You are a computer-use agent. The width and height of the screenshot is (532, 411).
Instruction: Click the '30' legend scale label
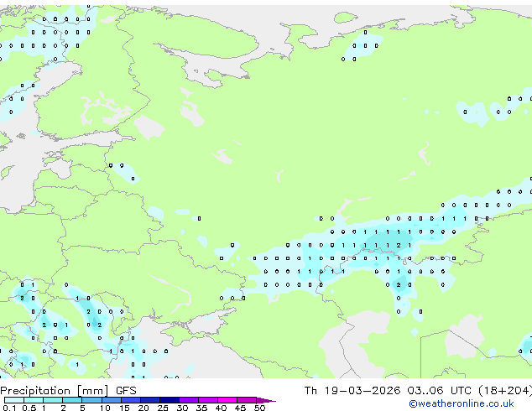click(x=182, y=408)
